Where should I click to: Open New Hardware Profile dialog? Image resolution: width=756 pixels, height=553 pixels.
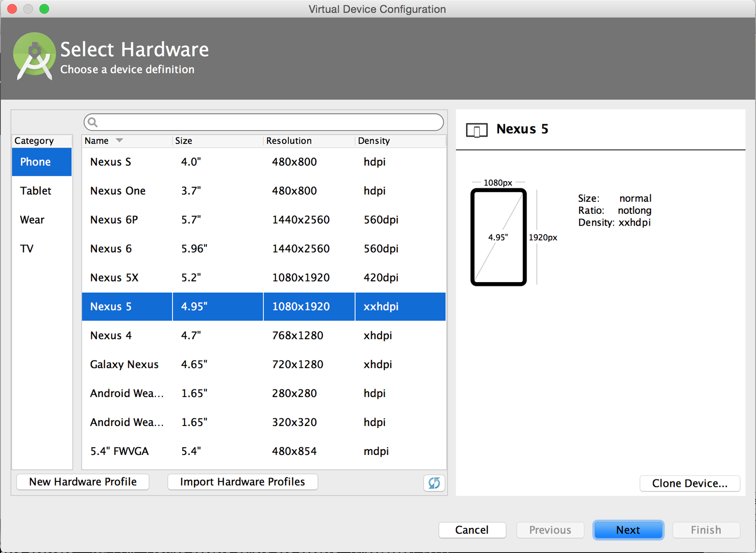[83, 482]
